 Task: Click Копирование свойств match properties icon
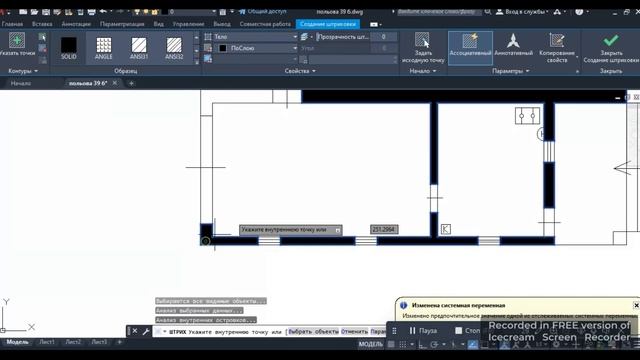pyautogui.click(x=557, y=40)
